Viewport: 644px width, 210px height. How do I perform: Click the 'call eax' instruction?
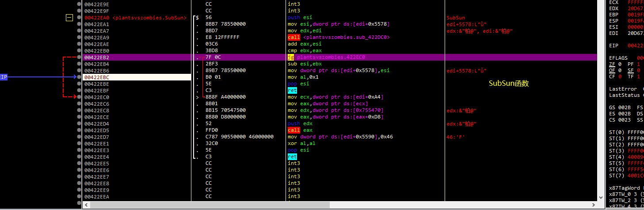[300, 130]
